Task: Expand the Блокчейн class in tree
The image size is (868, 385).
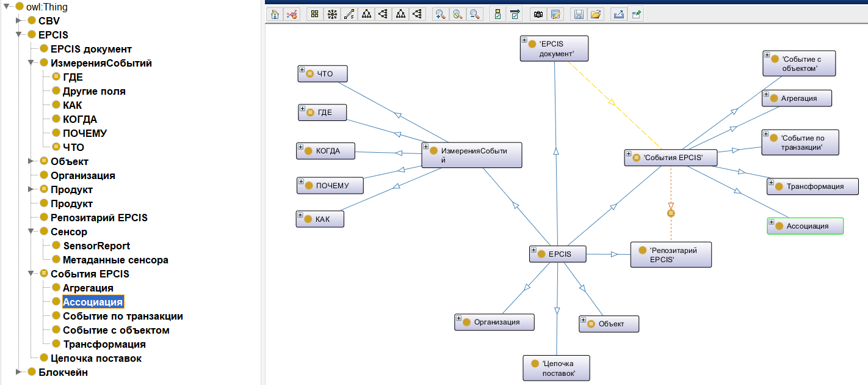Action: 19,372
